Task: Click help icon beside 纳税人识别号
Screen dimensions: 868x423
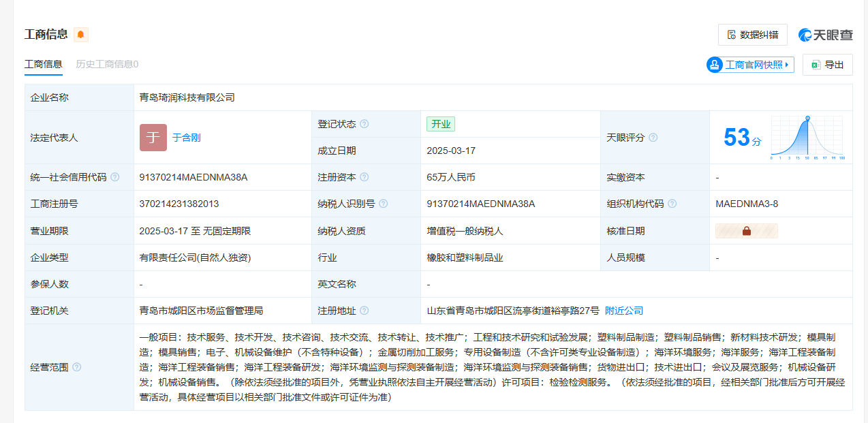Action: pyautogui.click(x=384, y=204)
